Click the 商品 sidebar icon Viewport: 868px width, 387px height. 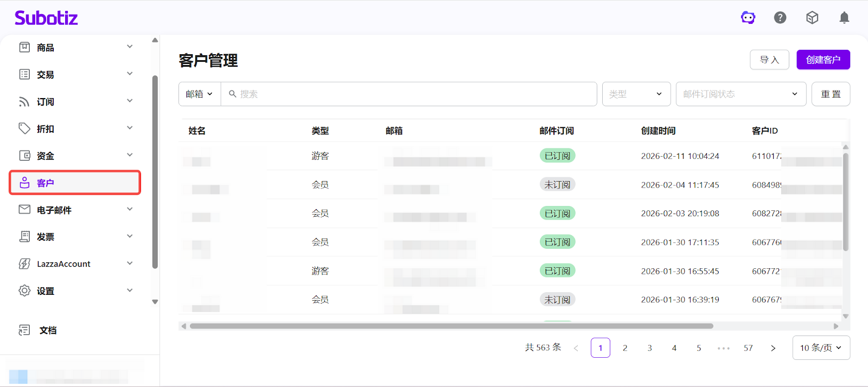24,47
